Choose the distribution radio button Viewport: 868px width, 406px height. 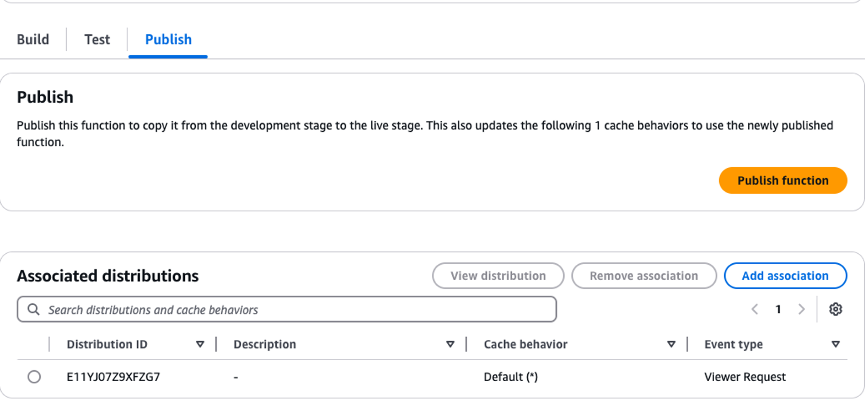click(x=35, y=377)
